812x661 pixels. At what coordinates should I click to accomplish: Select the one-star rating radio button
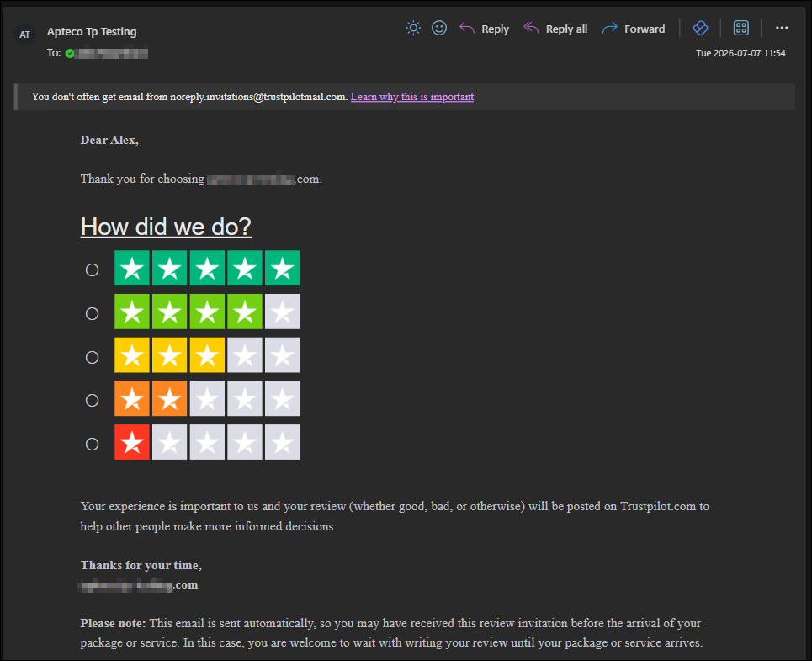click(93, 444)
